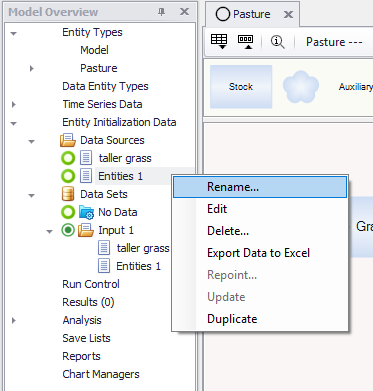Select the Stock element in palette
Image resolution: width=373 pixels, height=391 pixels.
[x=241, y=87]
